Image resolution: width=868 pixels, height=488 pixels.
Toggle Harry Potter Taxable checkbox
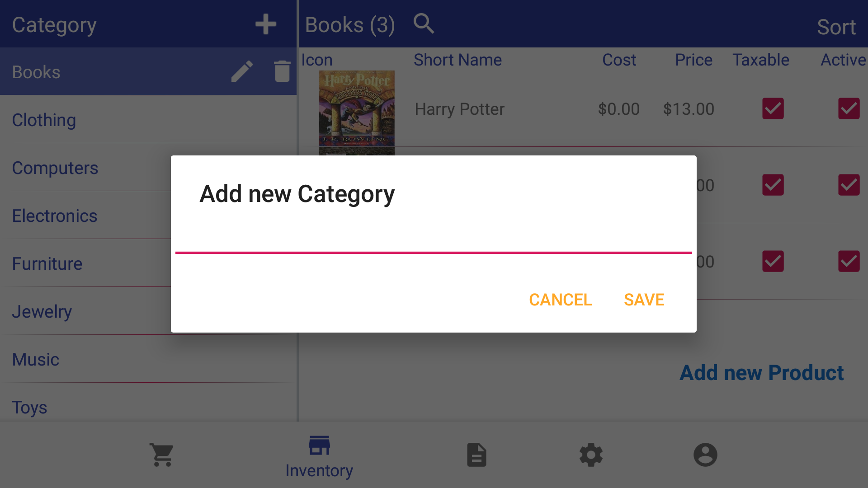pos(773,109)
